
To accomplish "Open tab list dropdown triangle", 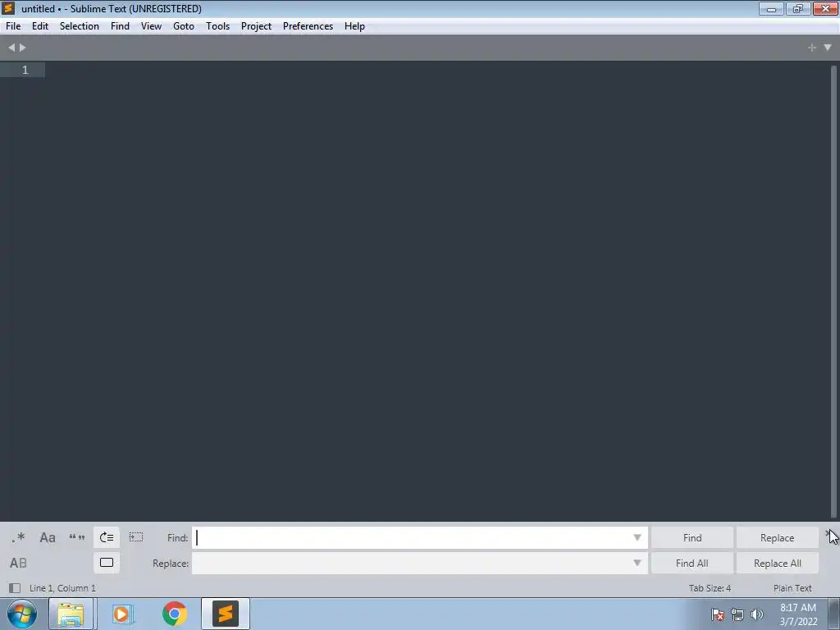I will tap(828, 48).
